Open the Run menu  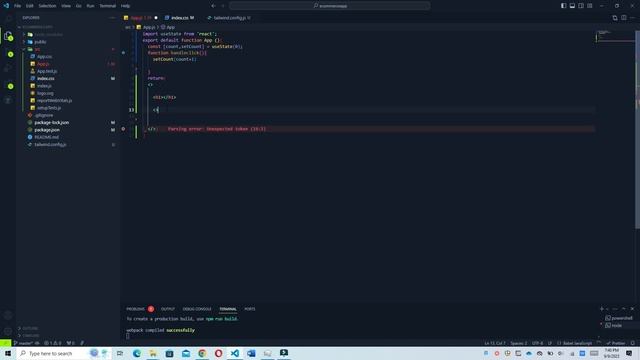click(90, 6)
